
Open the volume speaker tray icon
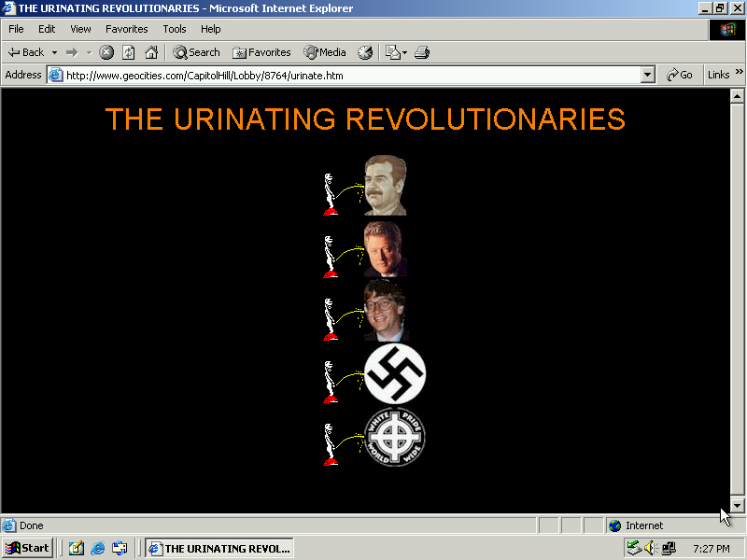pos(650,549)
